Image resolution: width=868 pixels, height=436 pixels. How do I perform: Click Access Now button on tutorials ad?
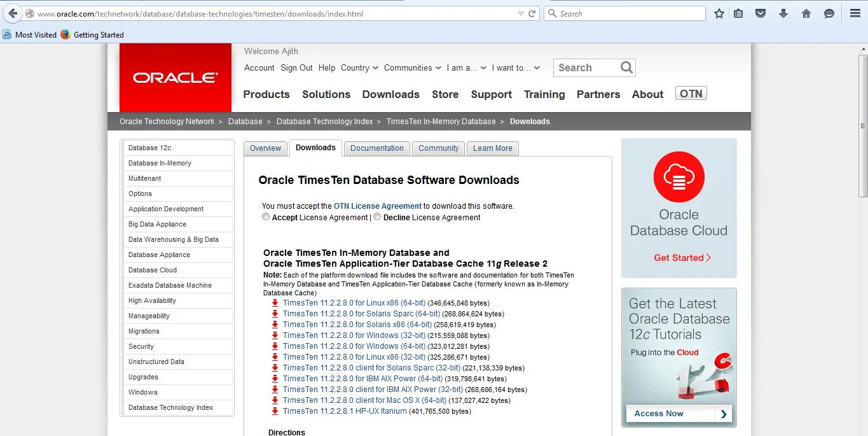coord(678,414)
